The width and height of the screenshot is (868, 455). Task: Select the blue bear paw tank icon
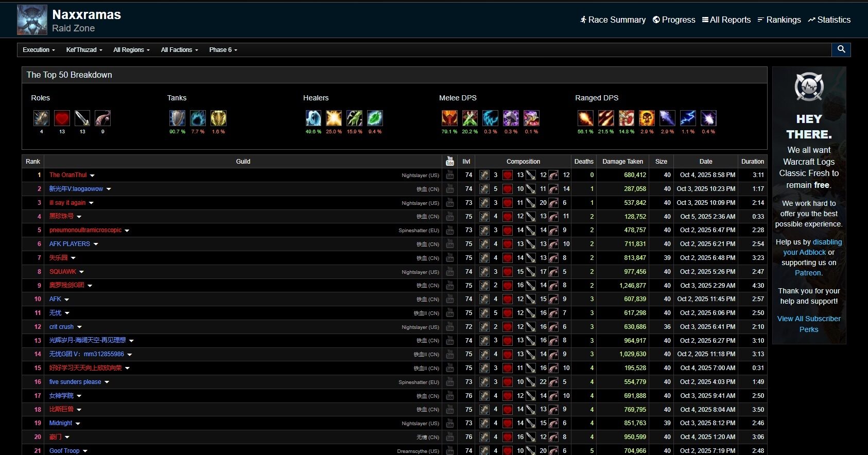pyautogui.click(x=198, y=118)
